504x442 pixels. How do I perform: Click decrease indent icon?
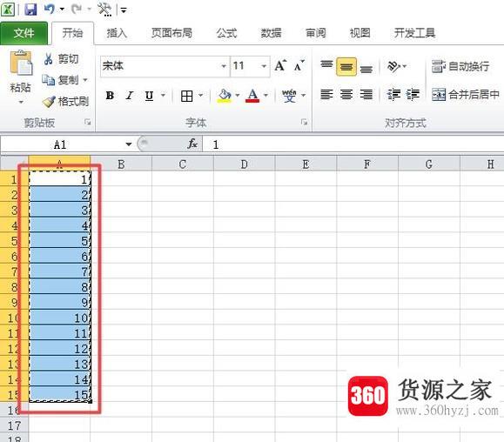click(393, 95)
